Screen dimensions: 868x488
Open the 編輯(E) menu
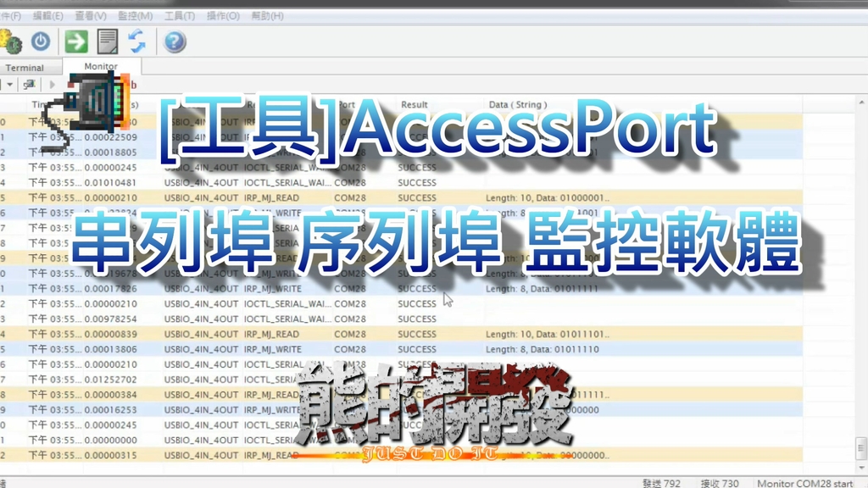coord(48,16)
